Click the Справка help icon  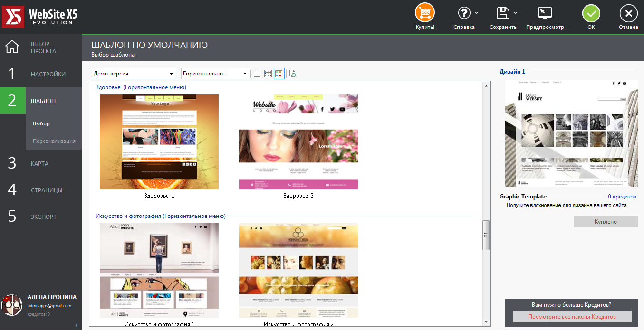pos(463,13)
